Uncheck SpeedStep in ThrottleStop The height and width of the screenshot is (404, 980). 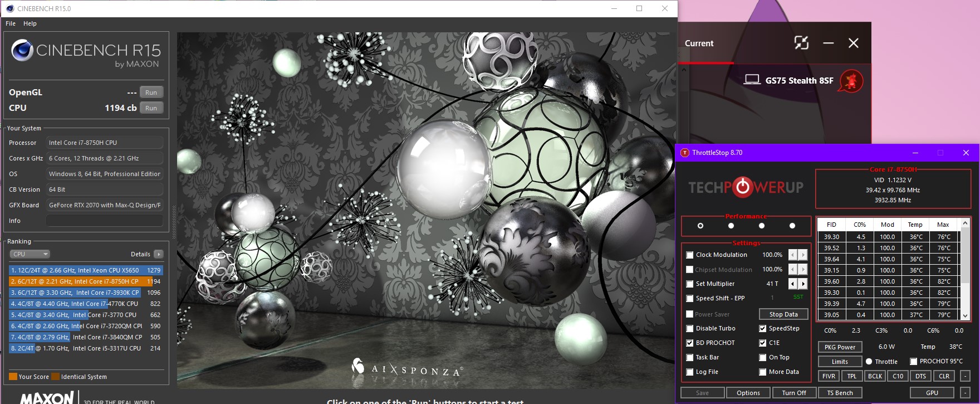763,328
